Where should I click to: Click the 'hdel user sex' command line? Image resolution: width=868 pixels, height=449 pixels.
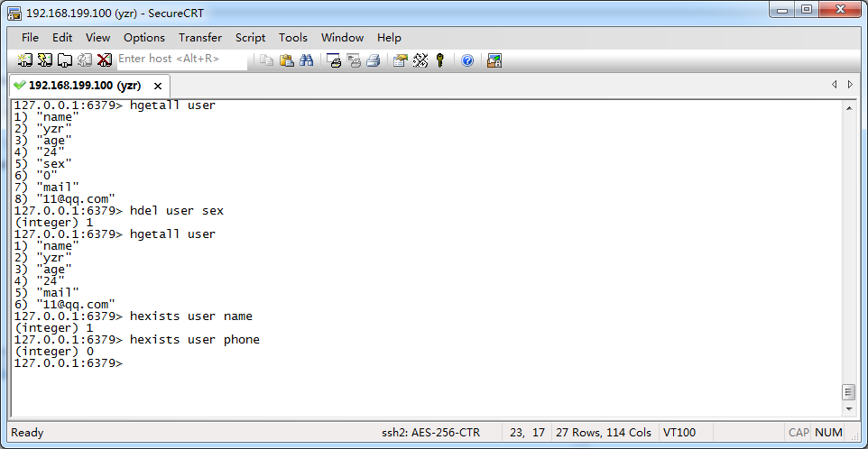coord(118,211)
